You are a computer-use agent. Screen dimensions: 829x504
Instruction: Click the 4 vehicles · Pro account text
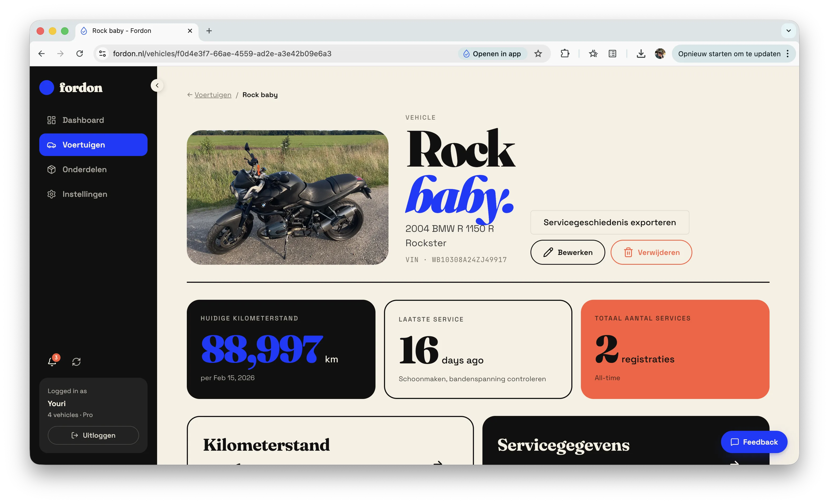click(x=70, y=415)
